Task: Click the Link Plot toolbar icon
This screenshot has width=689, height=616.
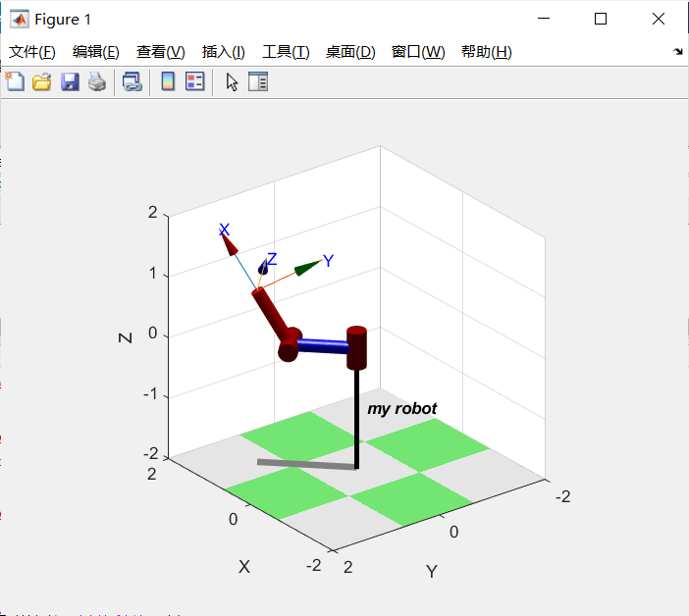Action: (132, 82)
